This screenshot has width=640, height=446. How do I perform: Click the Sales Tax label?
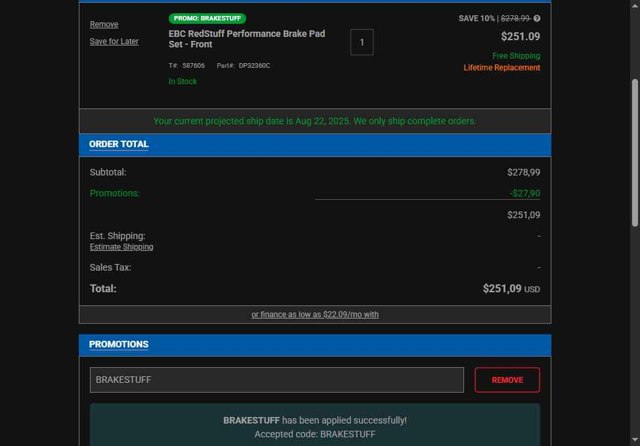(110, 268)
